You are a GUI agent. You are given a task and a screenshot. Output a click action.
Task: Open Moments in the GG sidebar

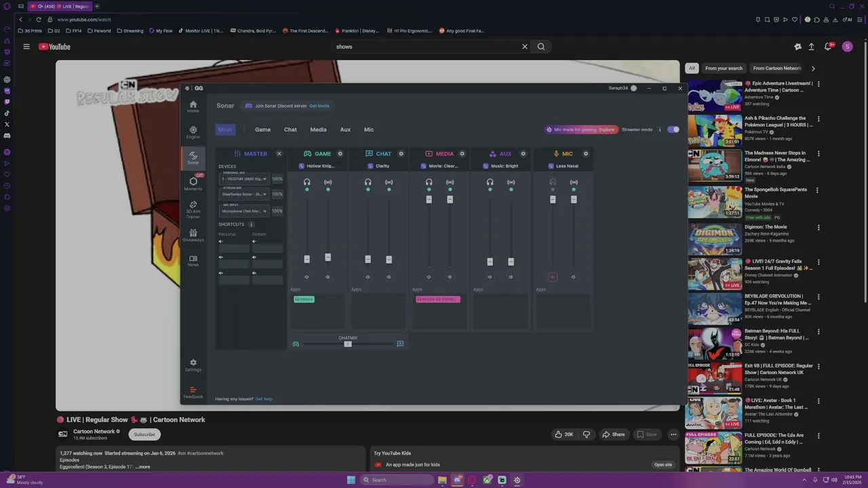[193, 184]
